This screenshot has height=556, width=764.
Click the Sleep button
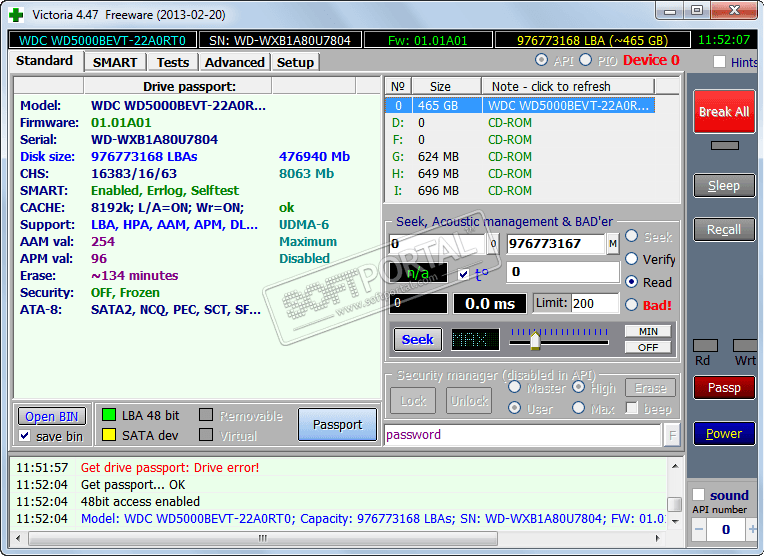click(x=724, y=186)
